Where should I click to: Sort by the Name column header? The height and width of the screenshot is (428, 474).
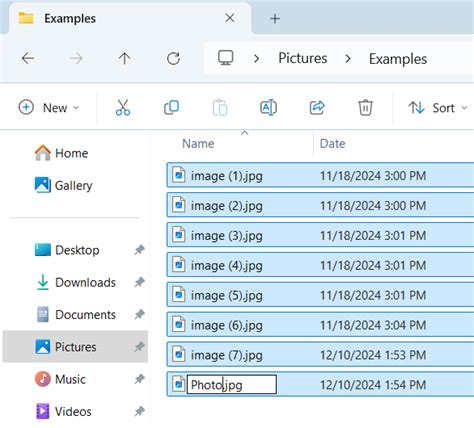click(198, 144)
